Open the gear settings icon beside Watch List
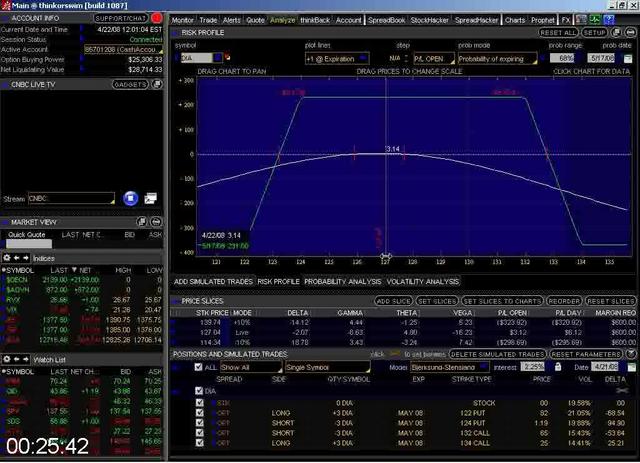The width and height of the screenshot is (640, 463). point(7,359)
